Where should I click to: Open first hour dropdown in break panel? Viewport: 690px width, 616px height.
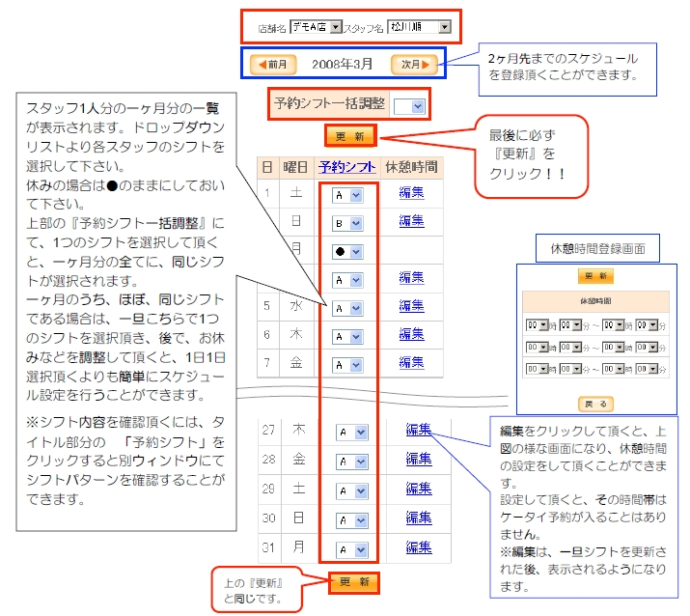tap(537, 325)
